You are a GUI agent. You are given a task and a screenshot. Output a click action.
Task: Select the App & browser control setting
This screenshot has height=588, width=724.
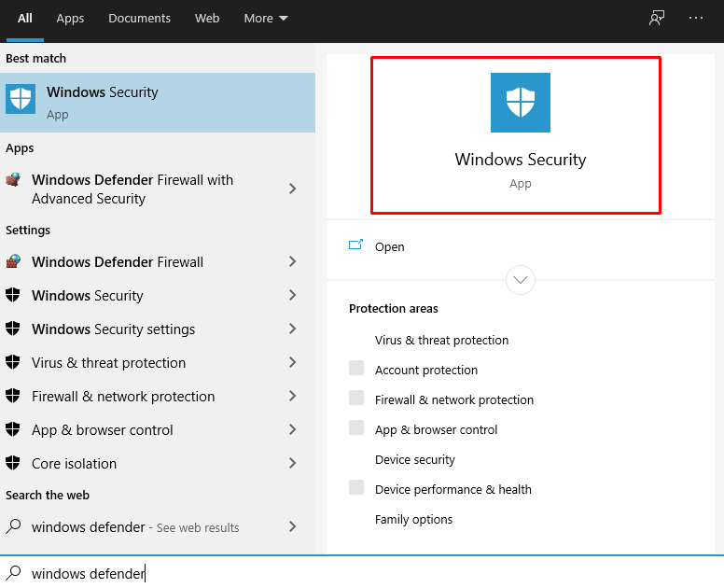[103, 430]
